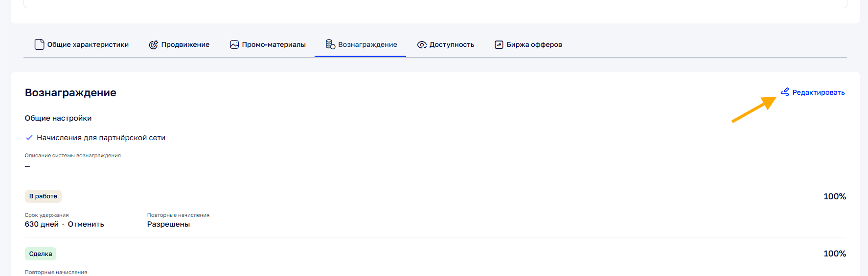Click Отменить next to 630 дней

[86, 224]
